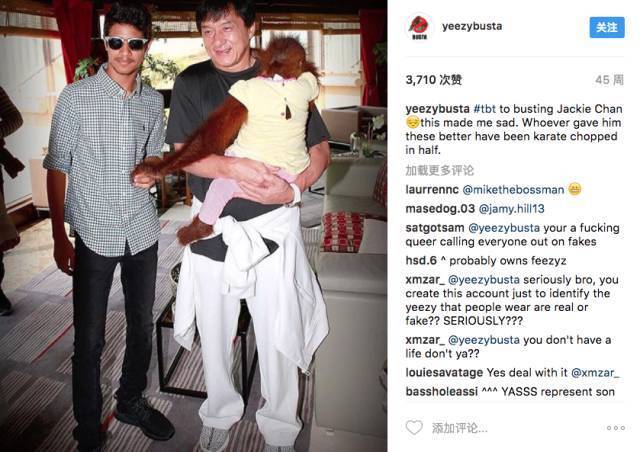This screenshot has width=640, height=452.
Task: Open commenter satgotsam's profile
Action: pyautogui.click(x=435, y=228)
